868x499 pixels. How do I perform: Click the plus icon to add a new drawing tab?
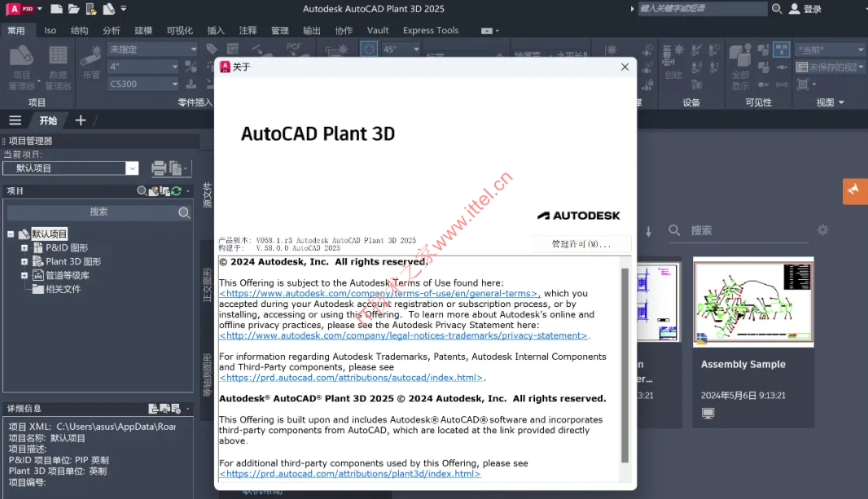coord(81,120)
